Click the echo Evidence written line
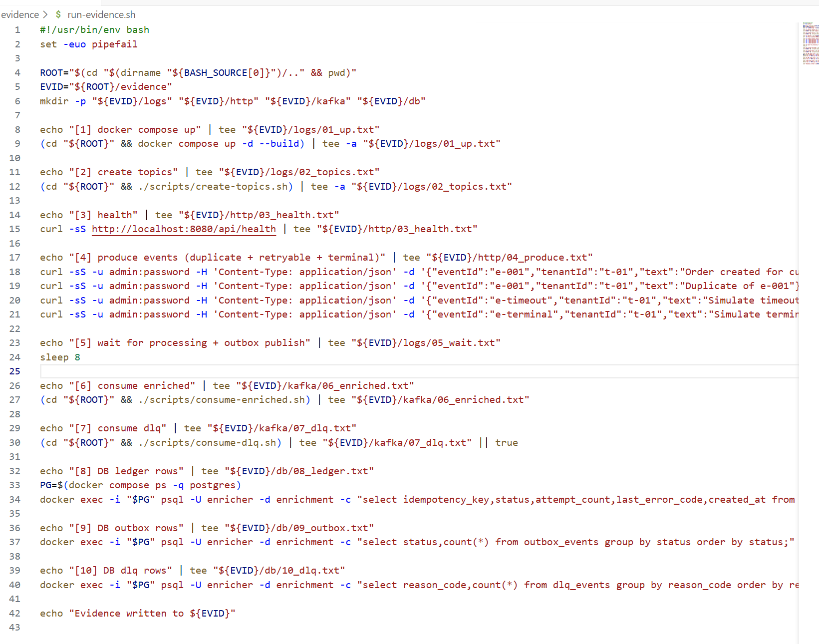The image size is (819, 644). pyautogui.click(x=137, y=613)
